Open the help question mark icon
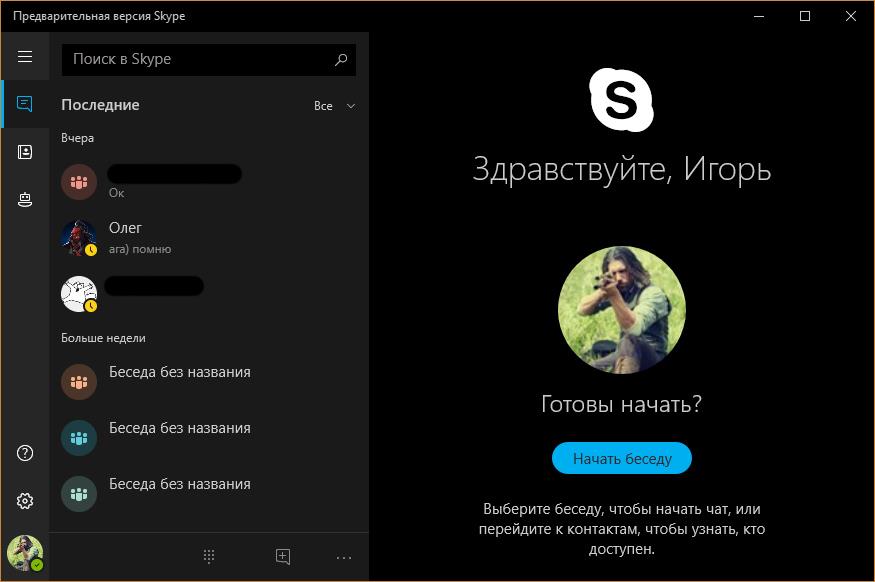Image resolution: width=875 pixels, height=582 pixels. [x=25, y=453]
